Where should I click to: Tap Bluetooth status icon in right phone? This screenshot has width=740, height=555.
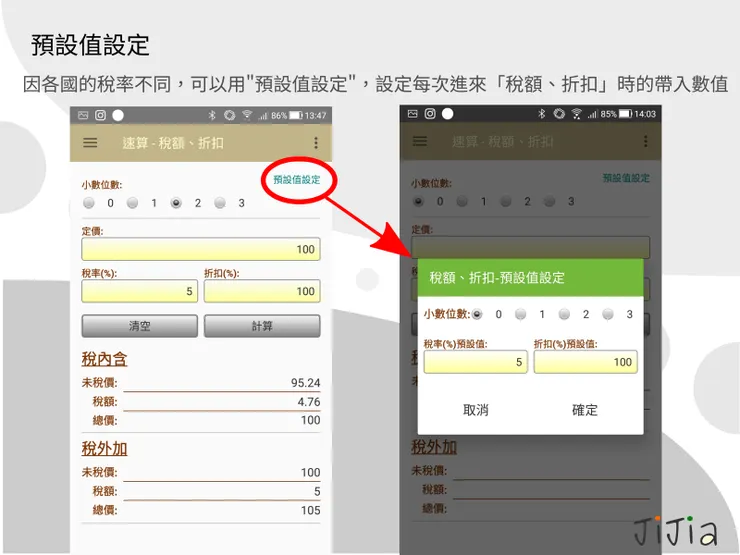[542, 114]
